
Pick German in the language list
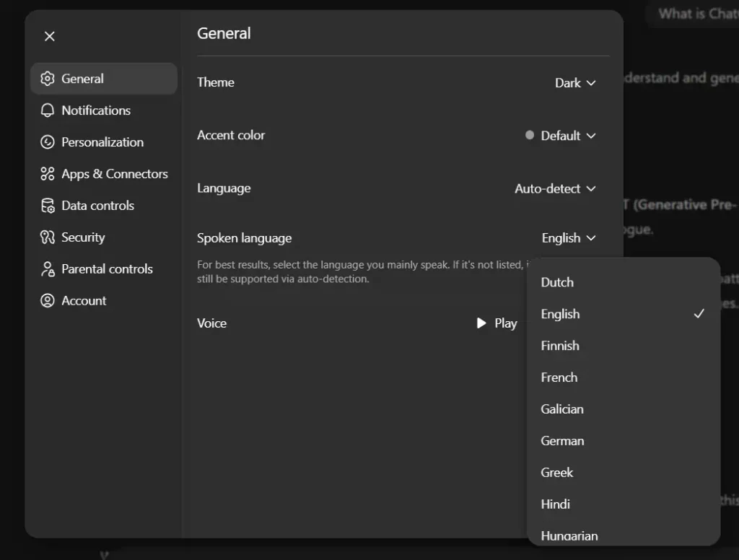tap(562, 441)
